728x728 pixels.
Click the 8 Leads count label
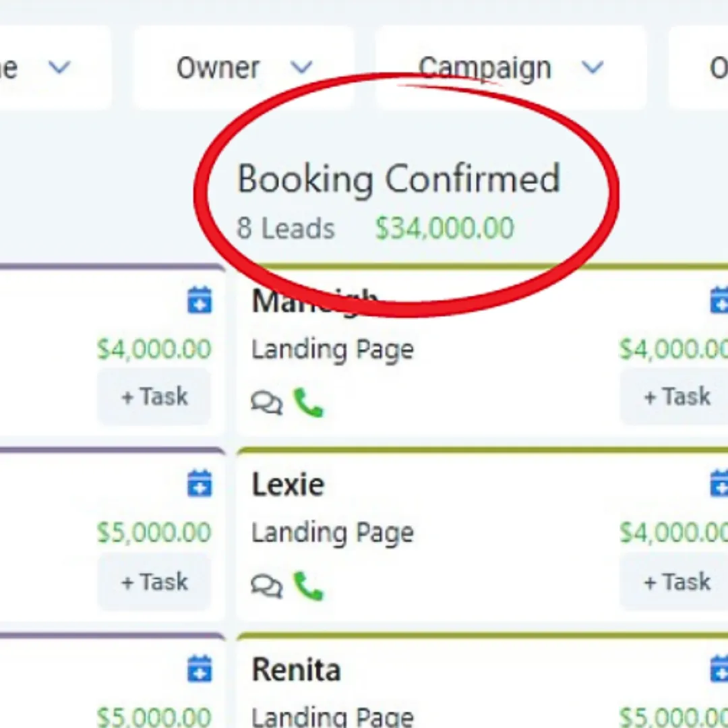pyautogui.click(x=285, y=229)
